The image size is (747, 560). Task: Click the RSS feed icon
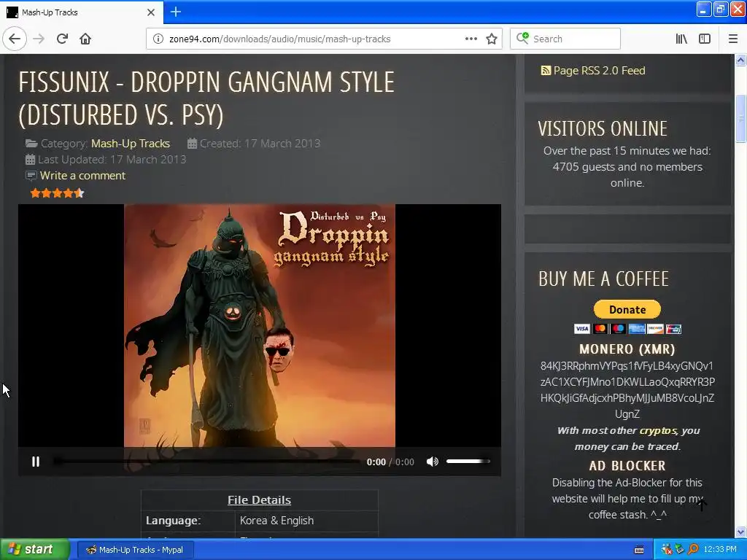(x=546, y=71)
